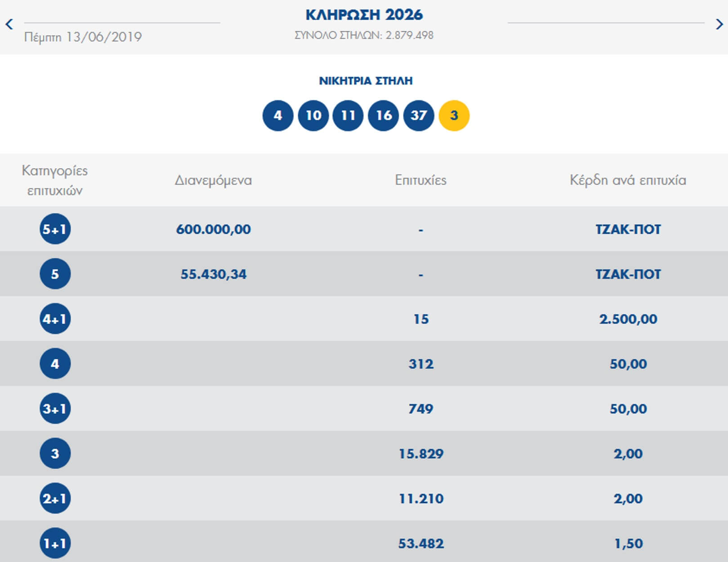
Task: Click ΤΖΑΚ-ΠΟΤ in the 5 category row
Action: [628, 274]
